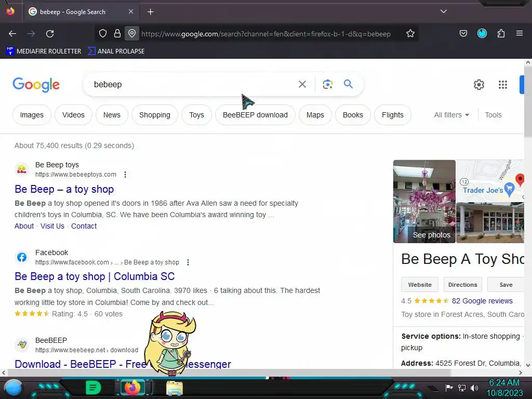Open the About sitelink

tap(24, 226)
